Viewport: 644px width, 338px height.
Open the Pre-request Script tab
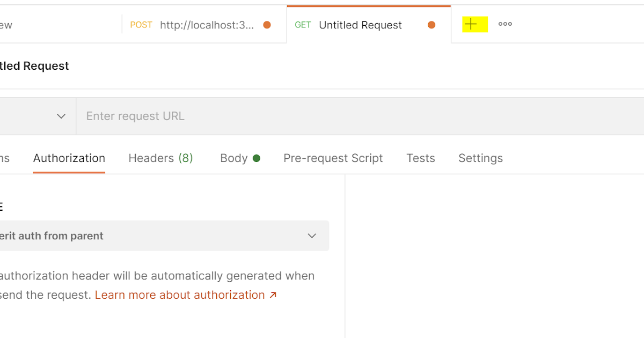point(333,158)
